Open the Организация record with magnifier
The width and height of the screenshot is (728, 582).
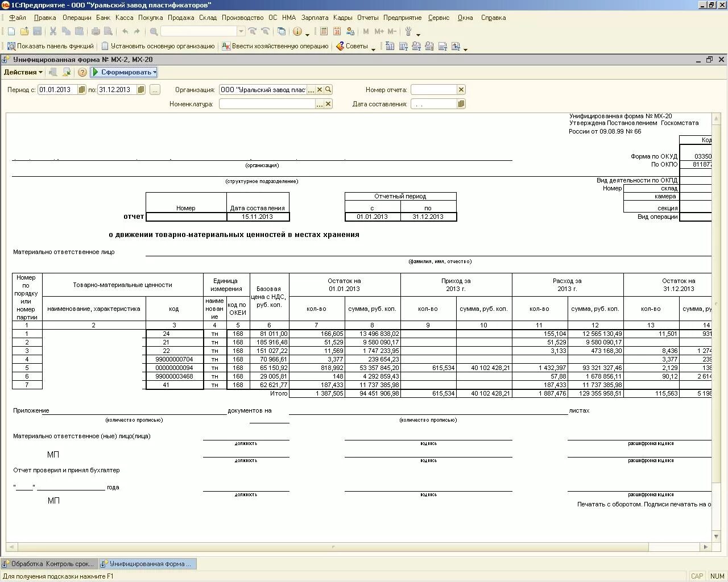point(328,90)
